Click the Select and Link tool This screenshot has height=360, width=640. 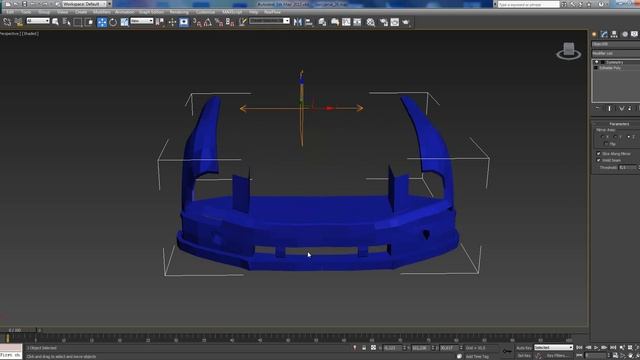[x=7, y=22]
